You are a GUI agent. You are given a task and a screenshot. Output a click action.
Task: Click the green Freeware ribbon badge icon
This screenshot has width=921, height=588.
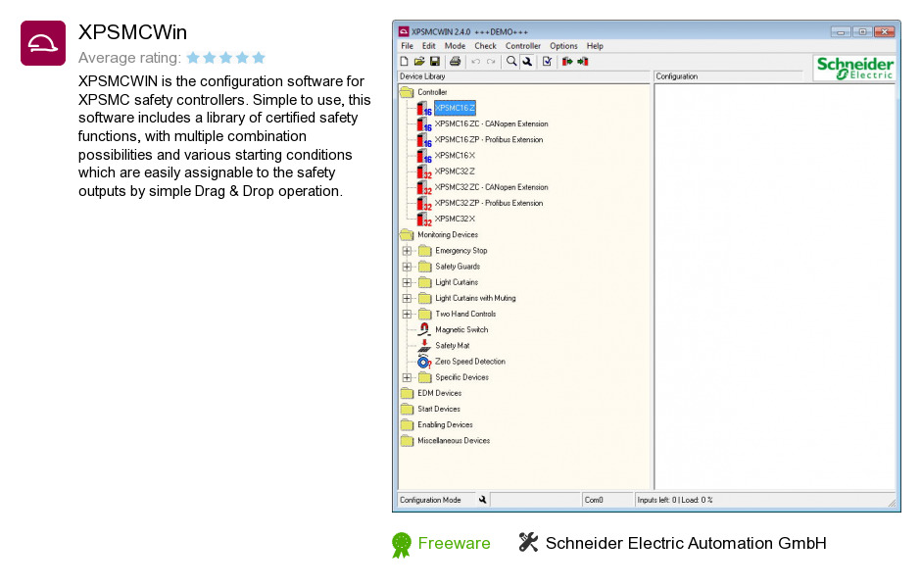401,545
